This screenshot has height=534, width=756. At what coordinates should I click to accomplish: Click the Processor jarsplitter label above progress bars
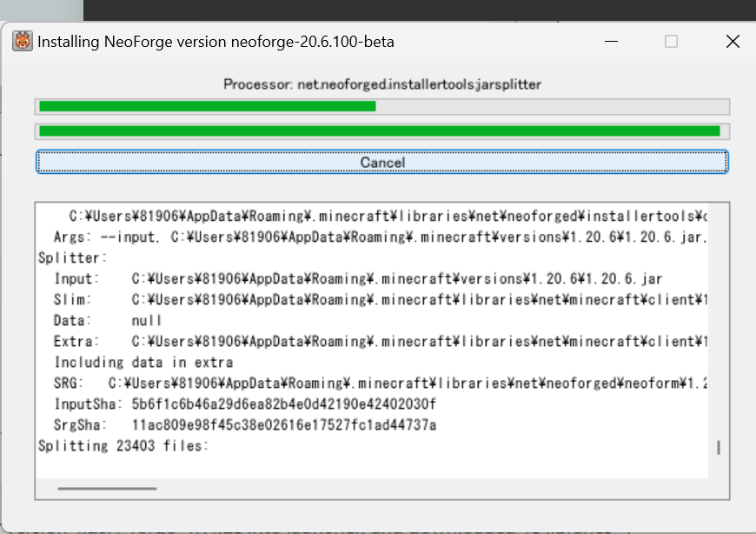coord(382,84)
